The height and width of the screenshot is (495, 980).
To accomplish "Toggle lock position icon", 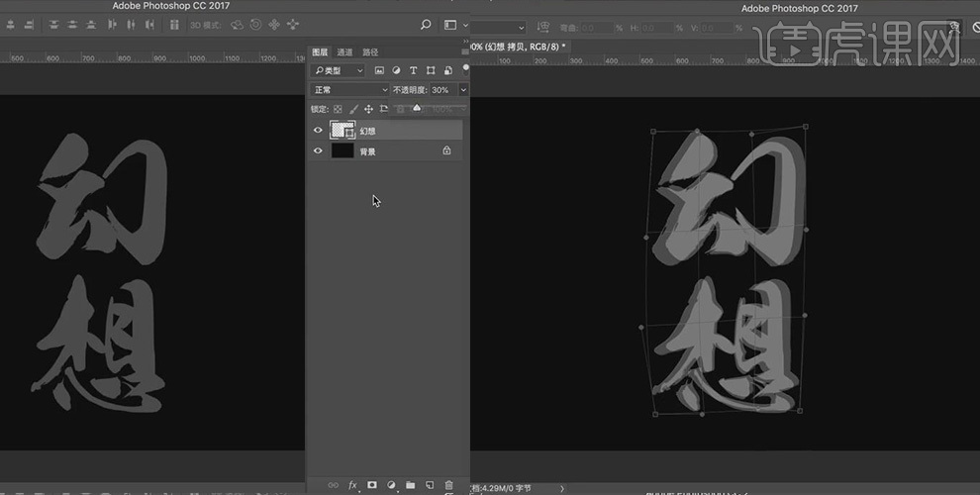I will click(369, 109).
